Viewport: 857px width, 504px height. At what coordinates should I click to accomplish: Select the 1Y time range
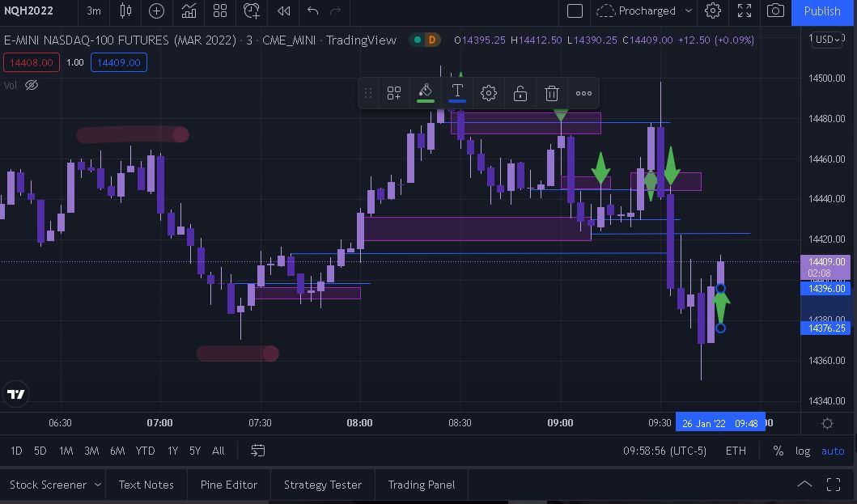coord(172,451)
